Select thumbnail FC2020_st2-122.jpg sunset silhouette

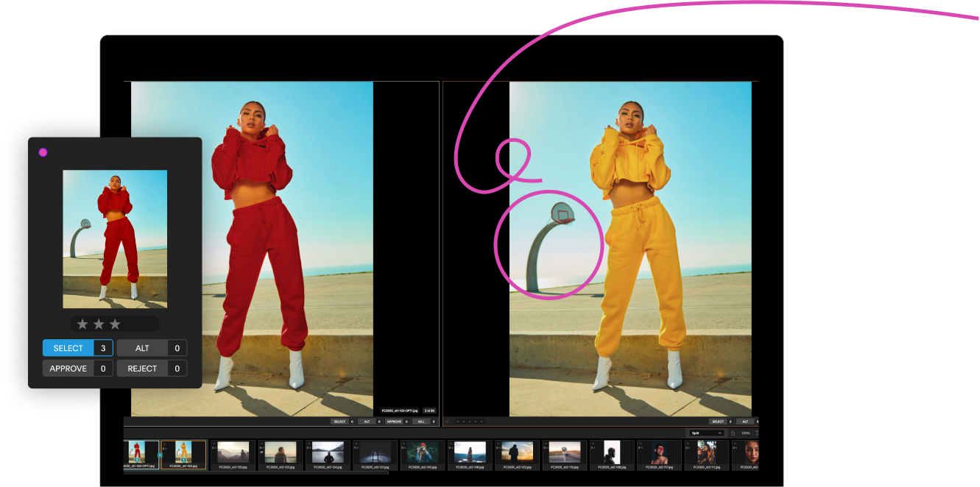(517, 455)
